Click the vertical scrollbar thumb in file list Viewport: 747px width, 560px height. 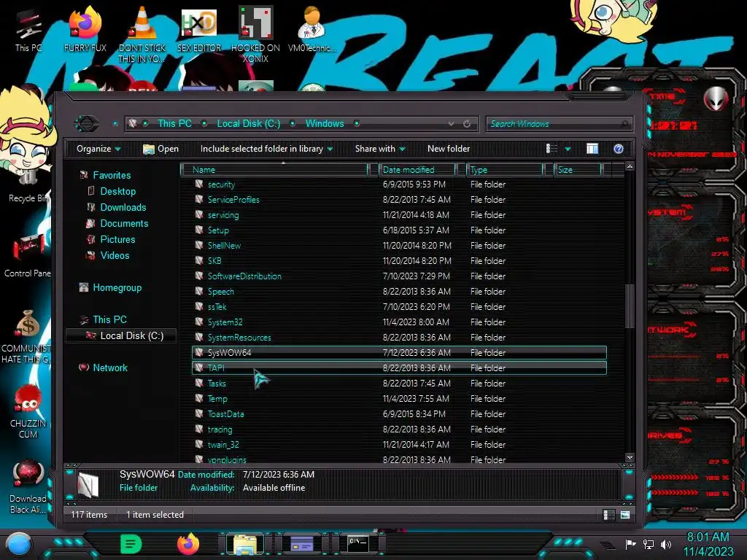point(630,306)
